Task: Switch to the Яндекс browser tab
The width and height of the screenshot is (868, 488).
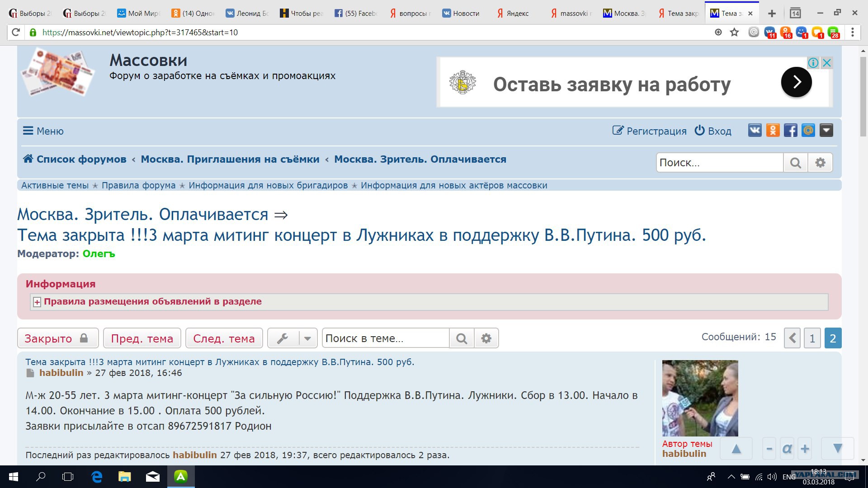Action: coord(517,13)
